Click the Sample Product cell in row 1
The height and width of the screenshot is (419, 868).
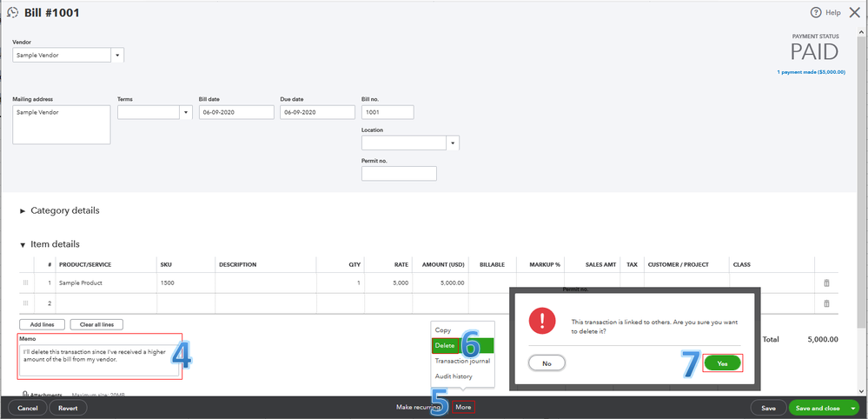[106, 283]
